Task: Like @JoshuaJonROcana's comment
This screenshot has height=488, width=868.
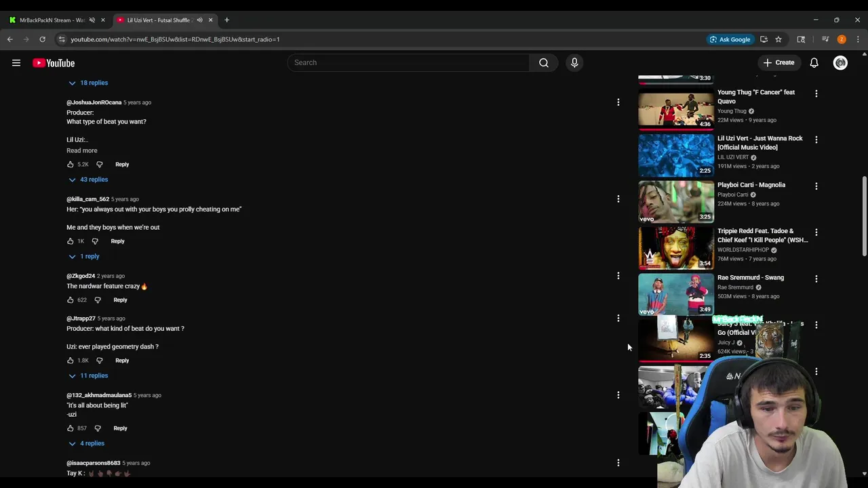Action: point(70,164)
